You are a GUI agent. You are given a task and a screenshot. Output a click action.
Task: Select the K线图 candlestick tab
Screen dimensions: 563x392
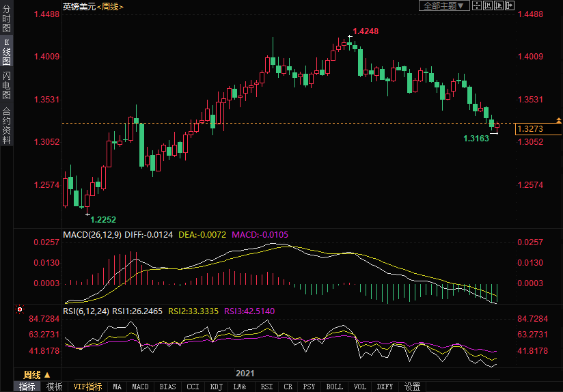pos(6,52)
